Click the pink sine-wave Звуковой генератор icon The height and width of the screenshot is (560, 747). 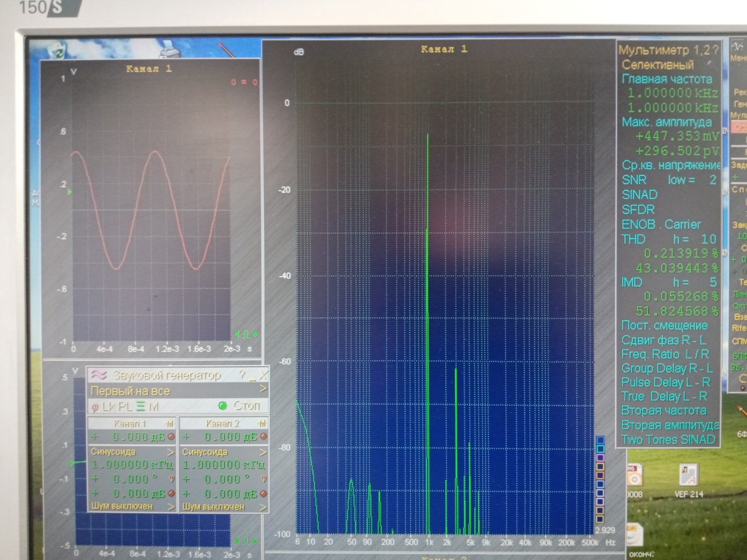(99, 375)
